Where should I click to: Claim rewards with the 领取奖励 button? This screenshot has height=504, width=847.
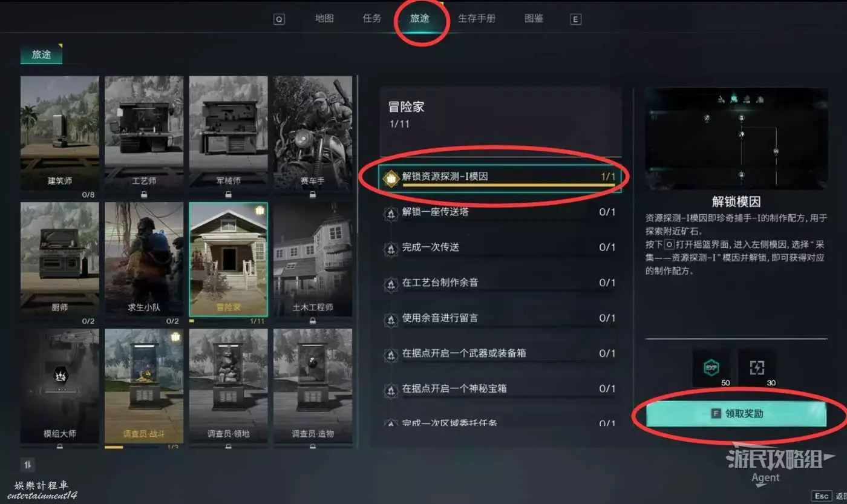(736, 414)
